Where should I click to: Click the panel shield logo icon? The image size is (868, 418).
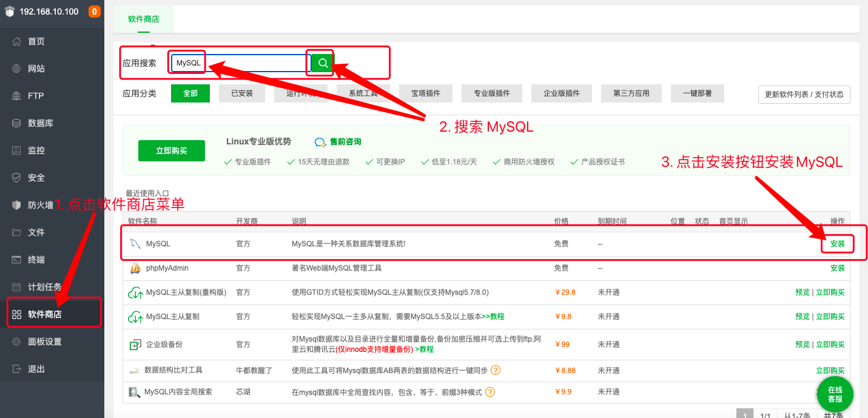coord(9,12)
